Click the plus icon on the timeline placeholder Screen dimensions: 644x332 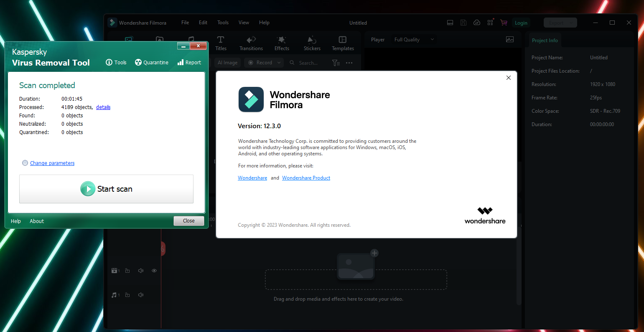[x=374, y=253]
